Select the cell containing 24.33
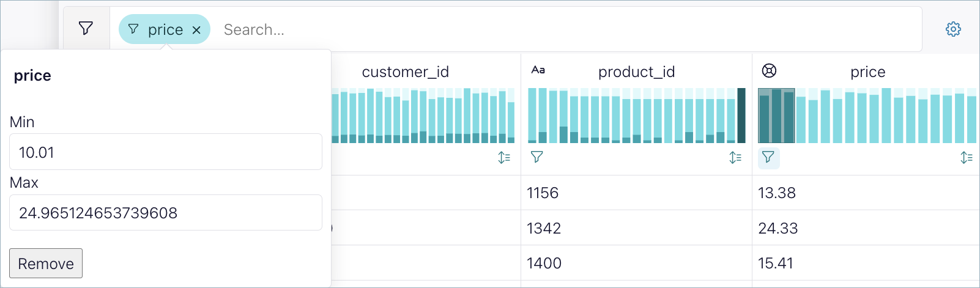 (x=778, y=228)
